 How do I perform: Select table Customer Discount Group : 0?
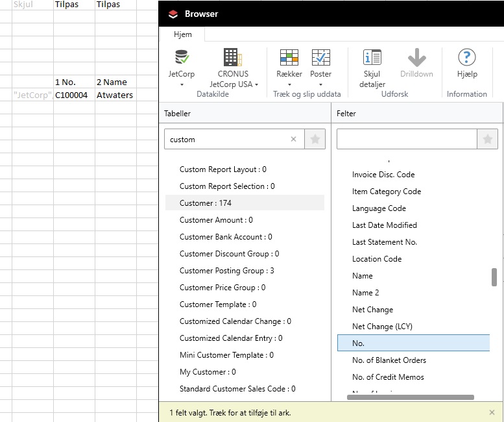click(229, 254)
